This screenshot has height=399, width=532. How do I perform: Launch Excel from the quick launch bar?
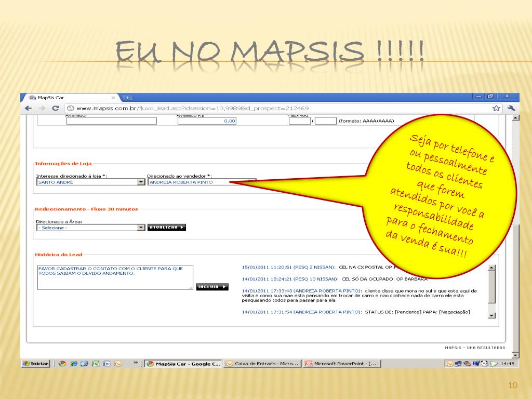click(x=96, y=364)
